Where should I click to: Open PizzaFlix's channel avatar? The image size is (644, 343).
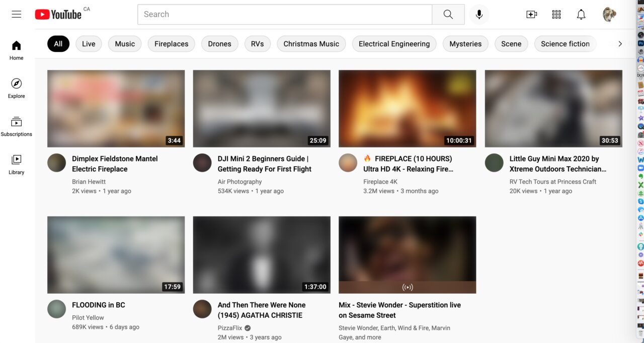click(x=202, y=309)
